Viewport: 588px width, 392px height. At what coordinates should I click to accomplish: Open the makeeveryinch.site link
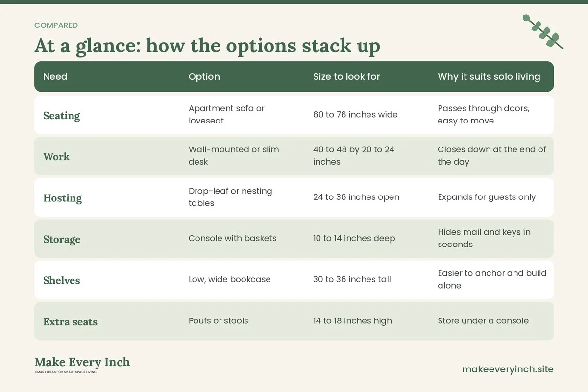pyautogui.click(x=508, y=369)
